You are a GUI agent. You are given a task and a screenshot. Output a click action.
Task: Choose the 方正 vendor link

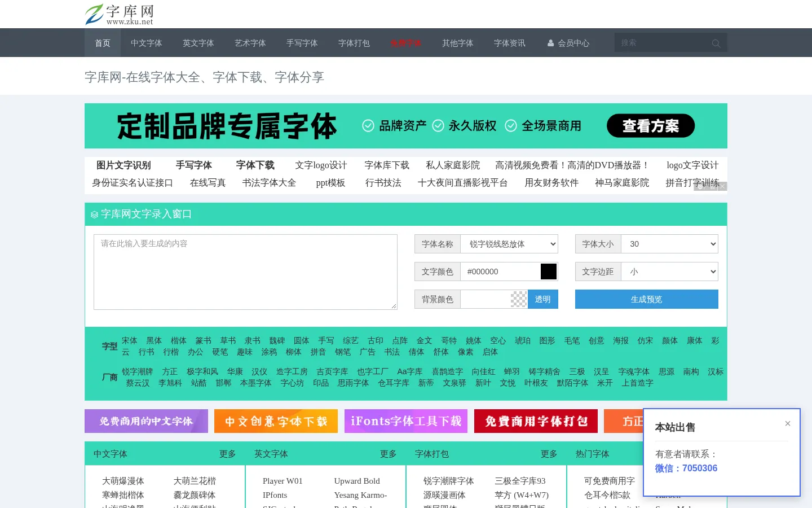pos(170,372)
